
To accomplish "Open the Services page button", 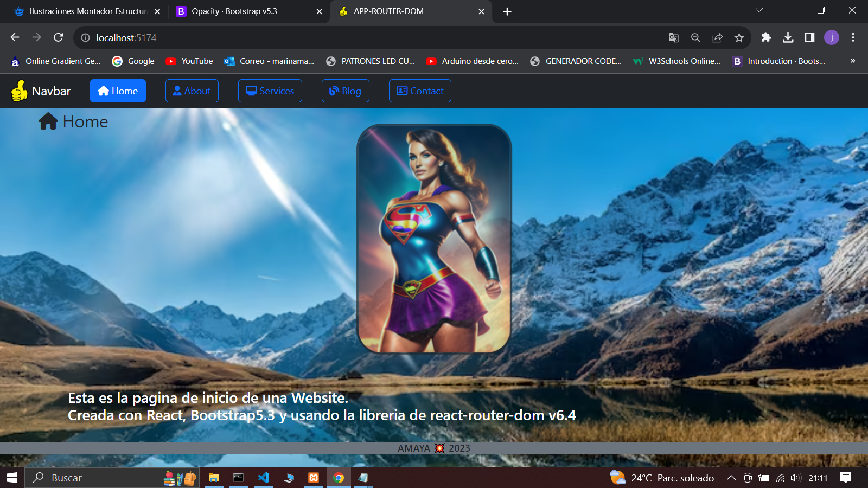I will (x=270, y=91).
